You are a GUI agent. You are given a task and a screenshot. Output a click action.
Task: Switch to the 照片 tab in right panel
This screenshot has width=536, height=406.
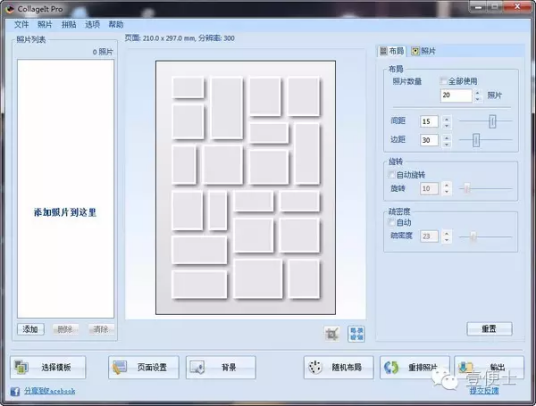pos(424,51)
